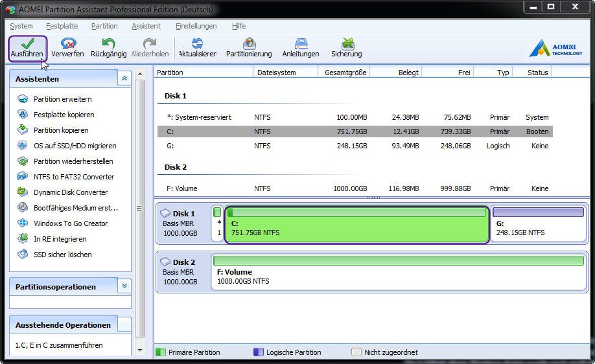This screenshot has height=364, width=595.
Task: Select In RE integrieren
Action: coord(60,239)
